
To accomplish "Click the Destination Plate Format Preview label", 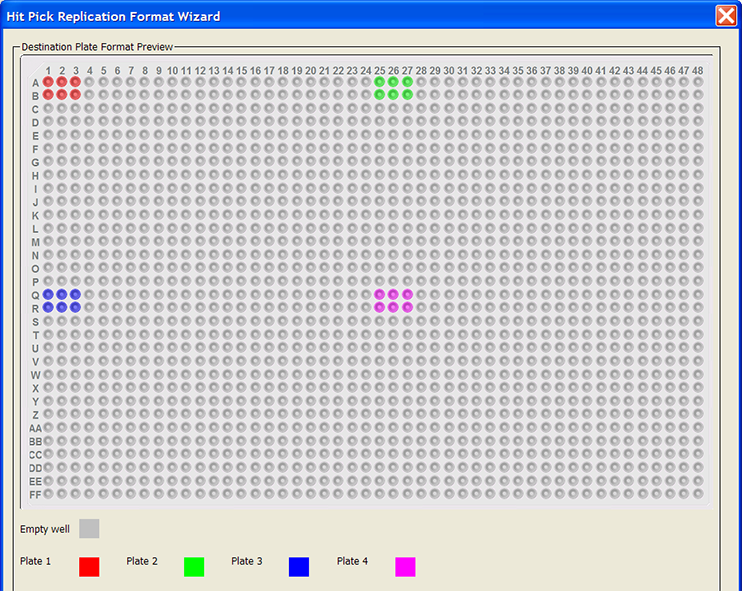I will [x=97, y=47].
